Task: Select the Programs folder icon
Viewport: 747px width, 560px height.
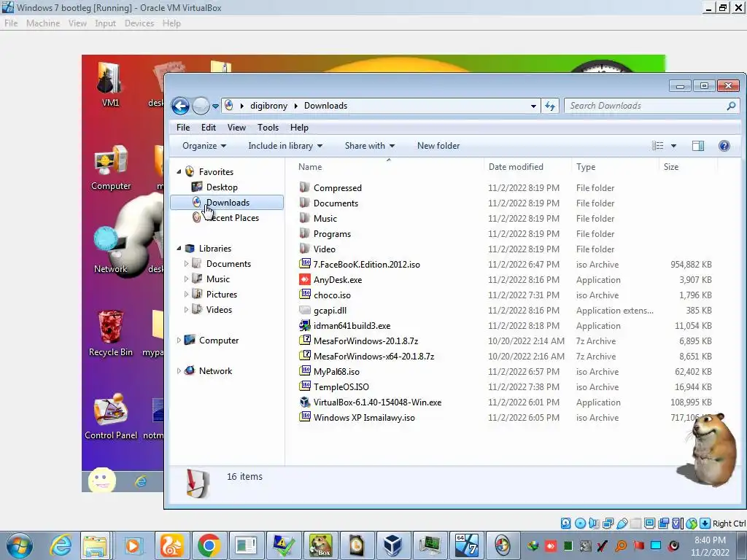Action: pos(304,233)
